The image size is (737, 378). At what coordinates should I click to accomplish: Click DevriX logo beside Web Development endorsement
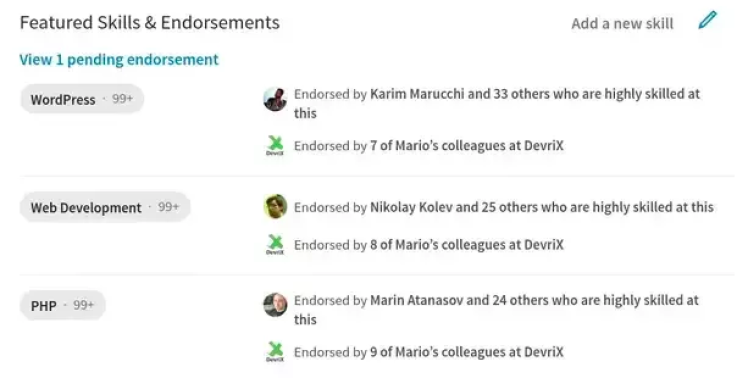click(x=275, y=244)
